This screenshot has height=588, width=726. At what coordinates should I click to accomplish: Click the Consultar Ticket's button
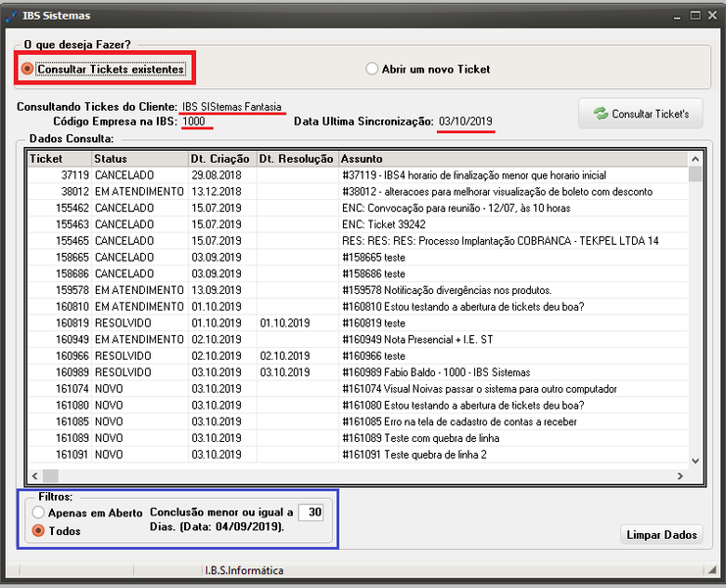(x=641, y=114)
